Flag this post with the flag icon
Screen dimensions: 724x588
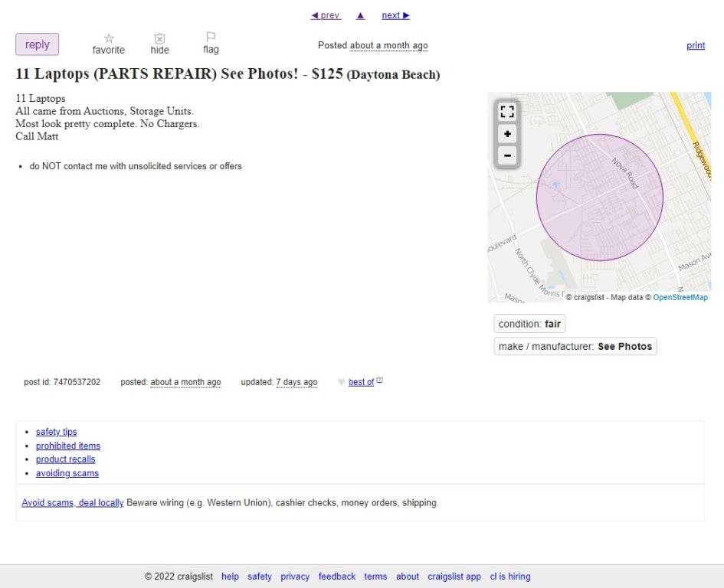[210, 40]
